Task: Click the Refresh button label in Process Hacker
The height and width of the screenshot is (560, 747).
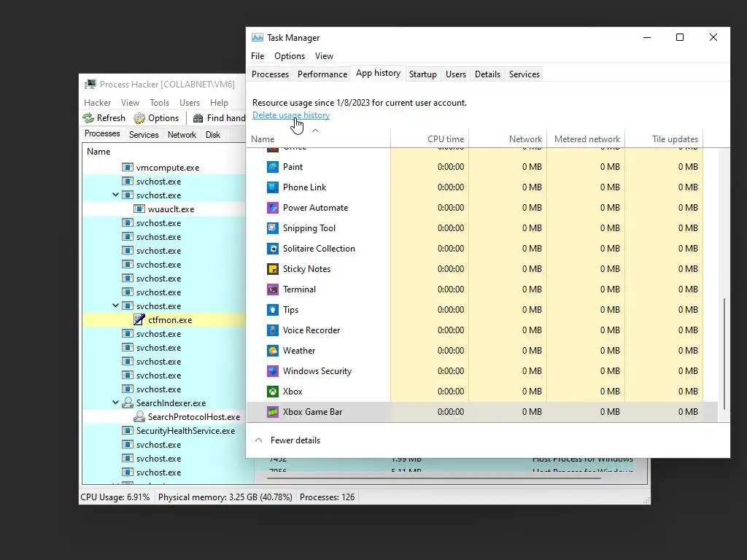Action: [111, 118]
